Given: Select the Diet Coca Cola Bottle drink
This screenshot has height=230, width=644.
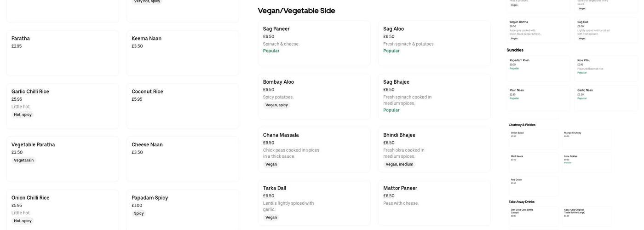Looking at the screenshot, I should coord(534,215).
